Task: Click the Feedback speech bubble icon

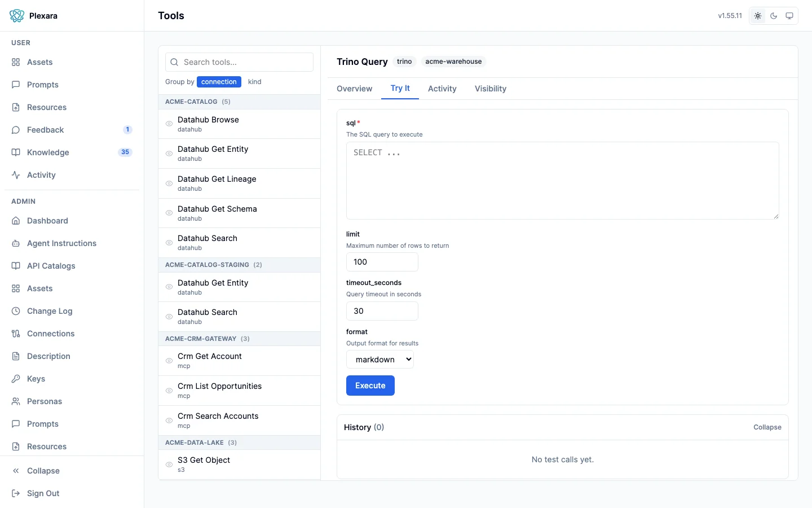Action: pos(16,130)
